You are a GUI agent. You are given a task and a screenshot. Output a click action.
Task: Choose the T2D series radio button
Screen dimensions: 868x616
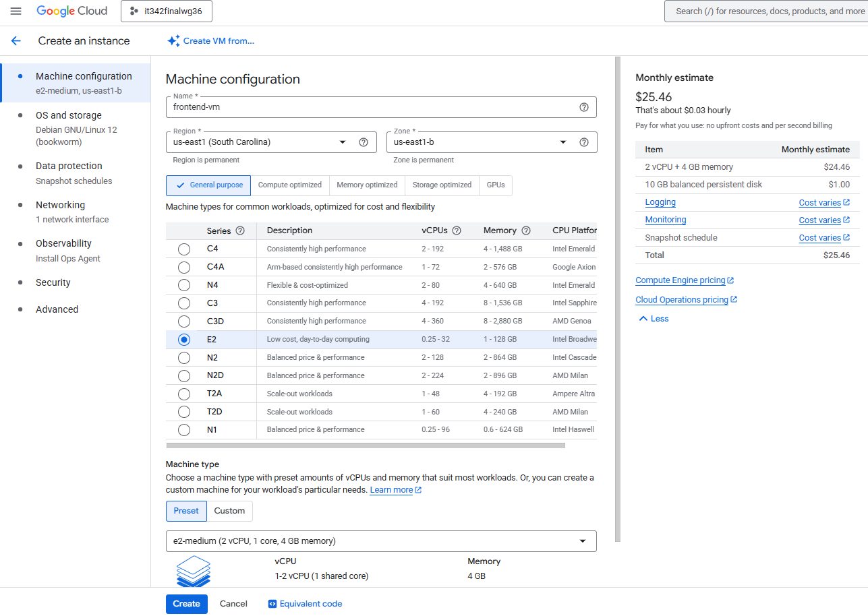(184, 412)
